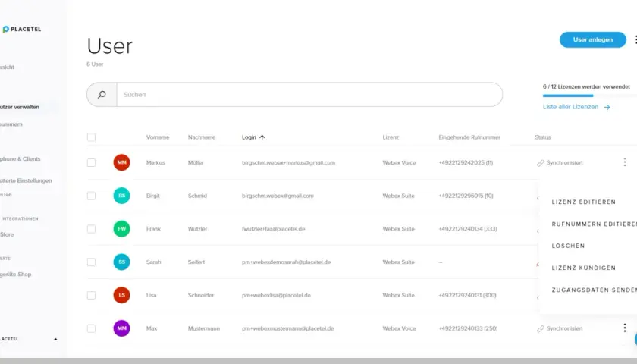Select checkbox for Birgit Schmid

(92, 196)
